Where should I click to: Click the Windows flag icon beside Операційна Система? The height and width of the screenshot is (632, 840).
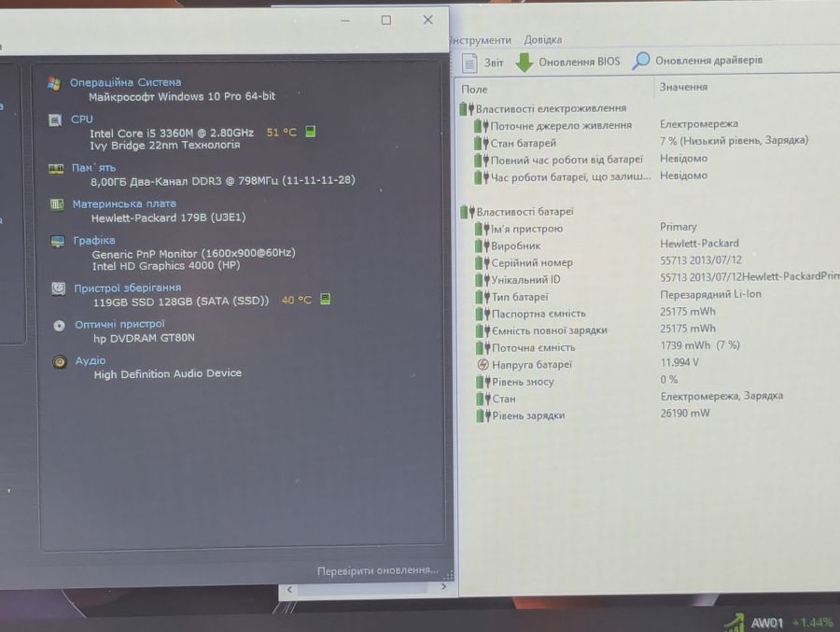click(x=53, y=83)
